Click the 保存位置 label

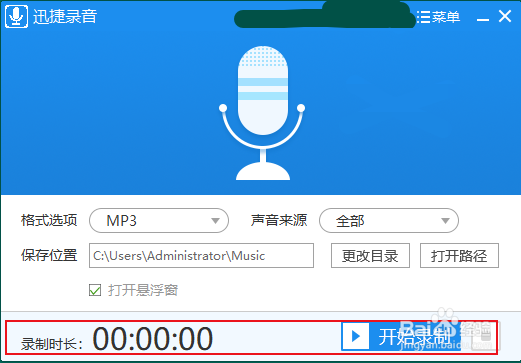(x=49, y=255)
